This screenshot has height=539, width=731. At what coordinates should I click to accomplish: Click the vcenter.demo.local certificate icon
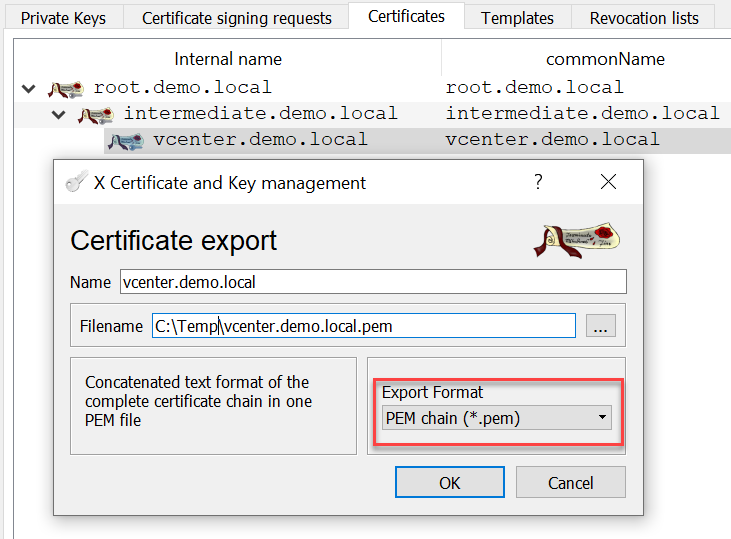click(125, 140)
